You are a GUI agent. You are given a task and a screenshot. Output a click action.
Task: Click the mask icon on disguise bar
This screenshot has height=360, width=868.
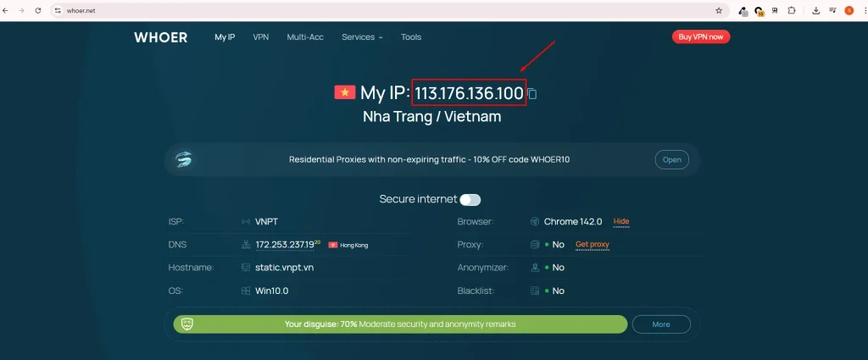pyautogui.click(x=188, y=324)
